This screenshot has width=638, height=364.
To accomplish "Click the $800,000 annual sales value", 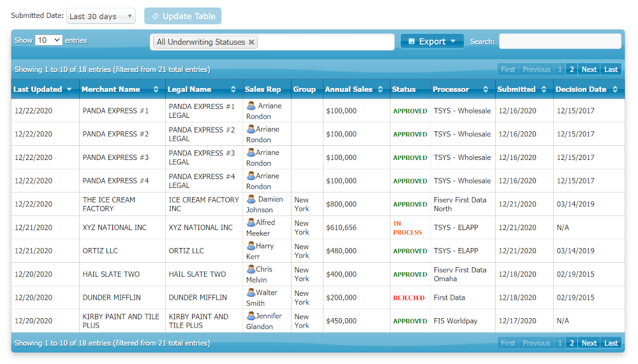I will click(341, 204).
